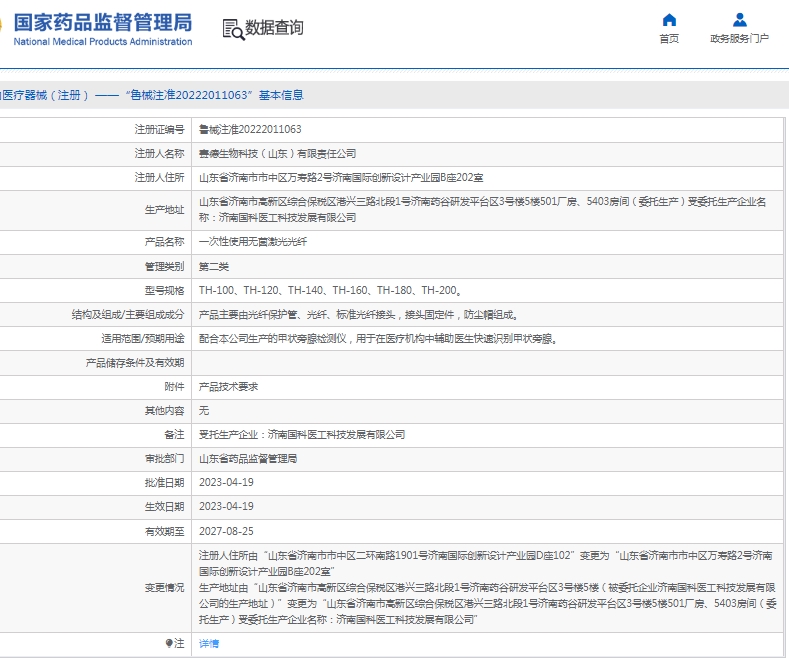Select product name 一次性使用无菌激光光纤
This screenshot has height=664, width=789.
tap(253, 242)
